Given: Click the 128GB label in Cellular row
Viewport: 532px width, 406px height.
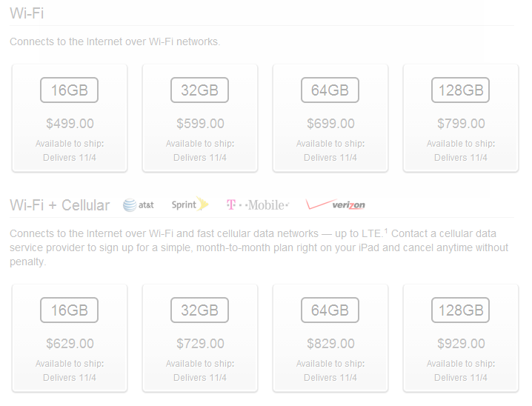Looking at the screenshot, I should (x=460, y=310).
